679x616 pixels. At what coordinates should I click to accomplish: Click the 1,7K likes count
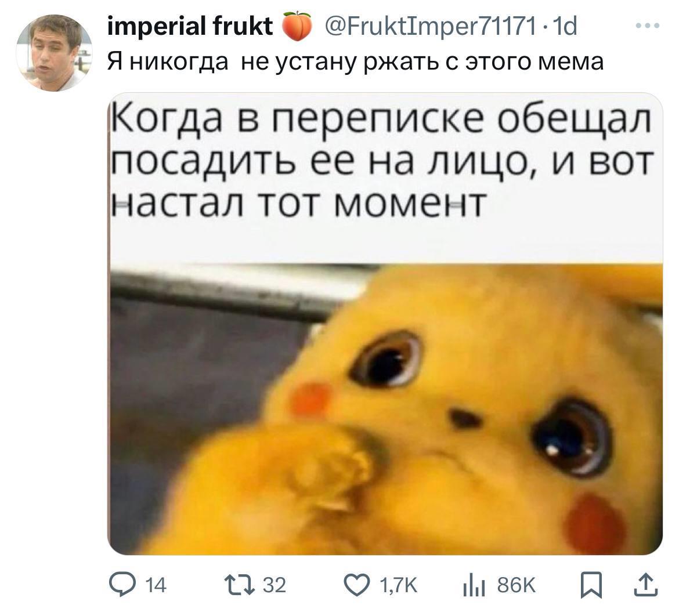click(398, 586)
